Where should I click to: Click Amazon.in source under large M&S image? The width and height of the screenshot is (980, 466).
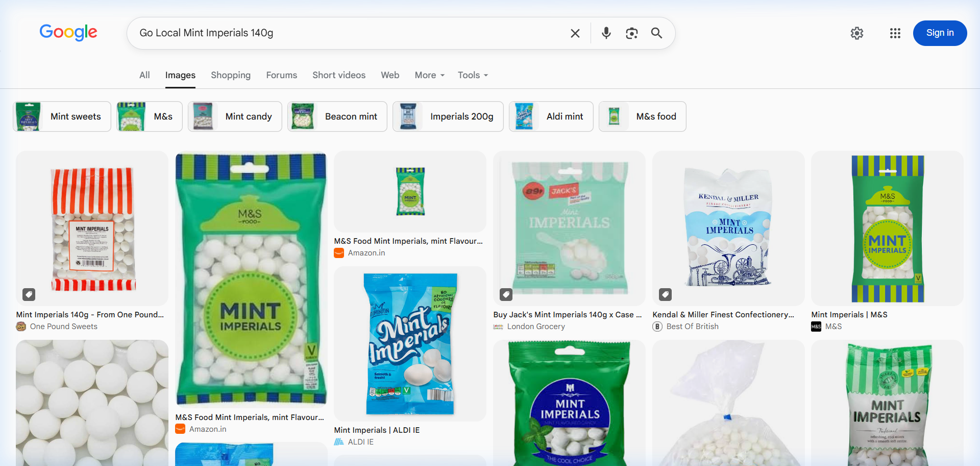(x=208, y=429)
